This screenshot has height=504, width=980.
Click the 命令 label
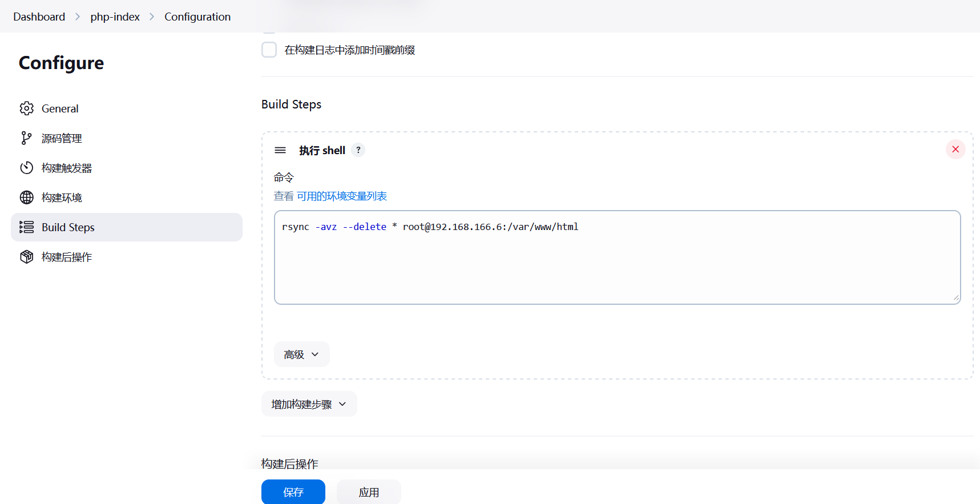pyautogui.click(x=284, y=177)
